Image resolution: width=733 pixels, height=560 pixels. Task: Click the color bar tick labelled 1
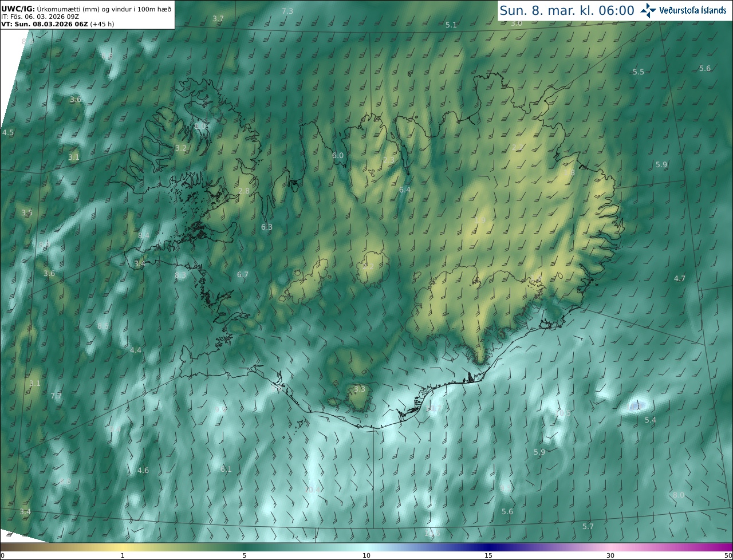[x=122, y=555]
